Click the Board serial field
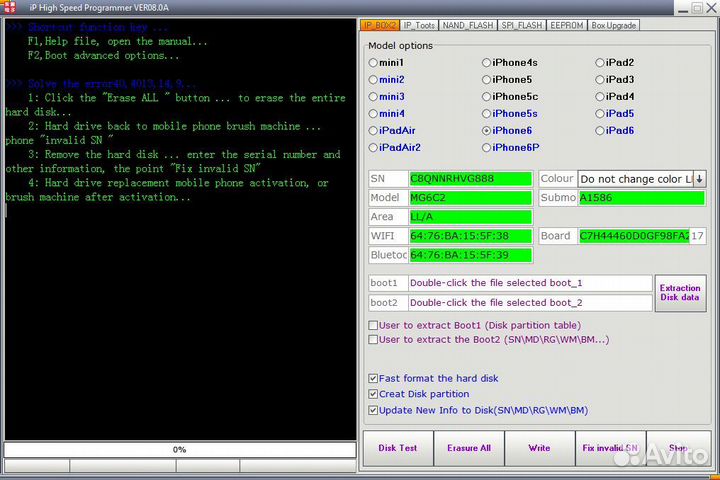 (634, 236)
